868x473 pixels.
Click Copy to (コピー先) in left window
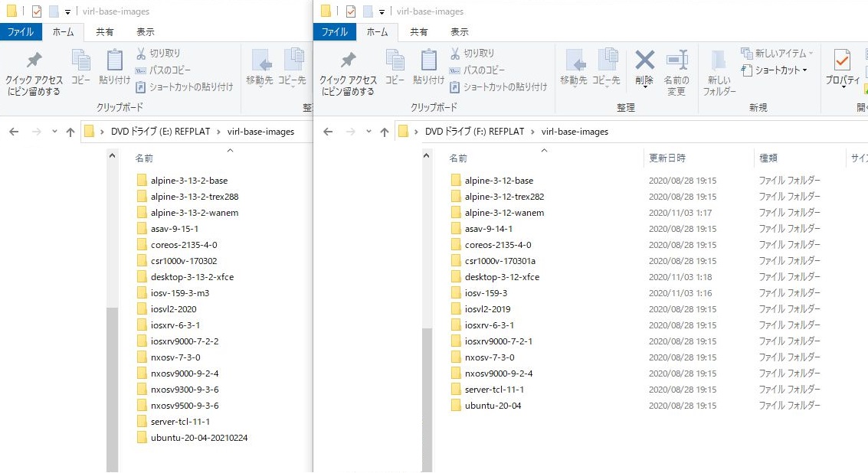(x=293, y=67)
